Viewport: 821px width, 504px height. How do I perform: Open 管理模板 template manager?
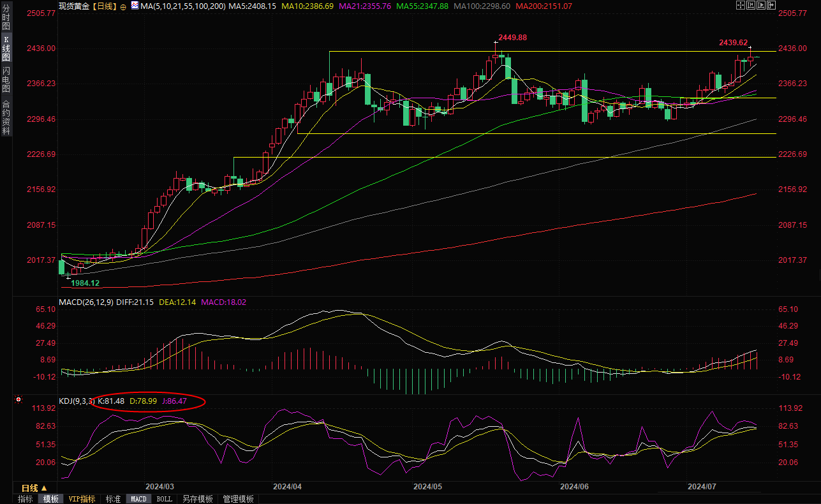[x=238, y=499]
